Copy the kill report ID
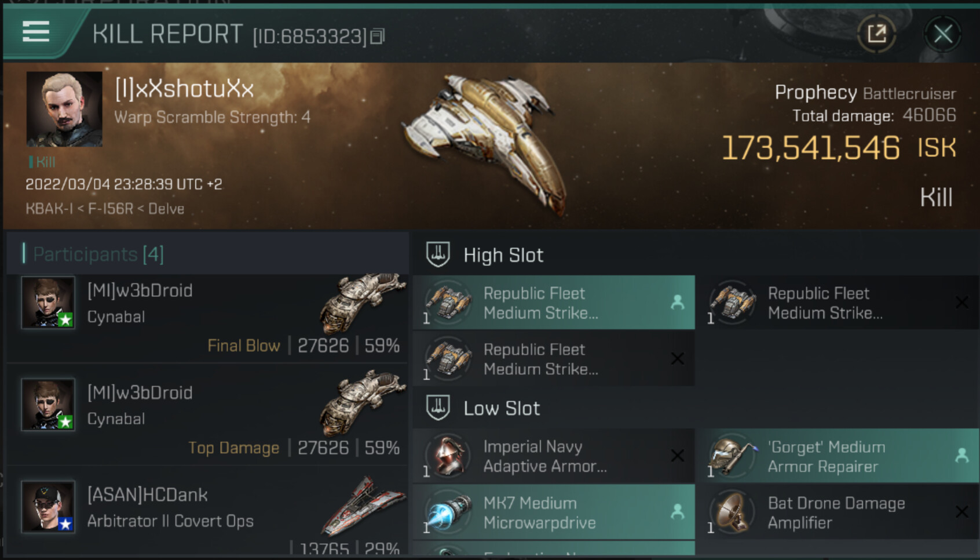The width and height of the screenshot is (980, 560). pyautogui.click(x=378, y=37)
